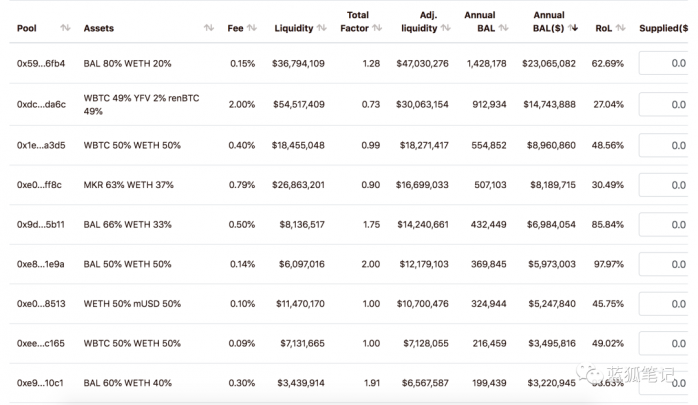Open pool address 0xdc...da6c

tap(41, 105)
